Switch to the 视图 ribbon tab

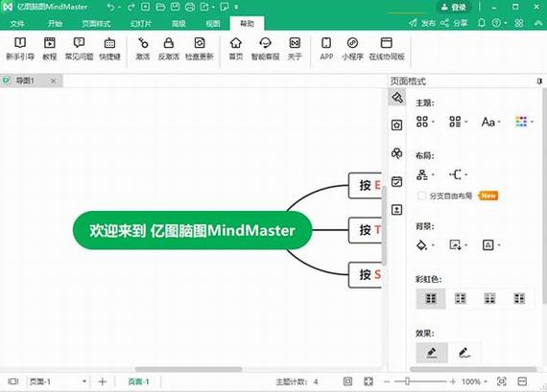click(213, 23)
